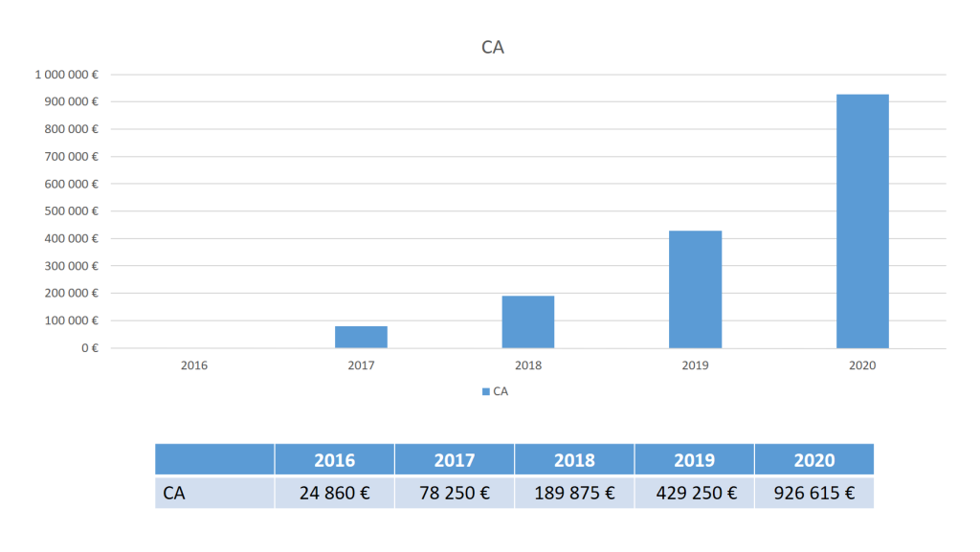Screen dimensions: 980x552
Task: Select the 2019 column header in the table
Action: pyautogui.click(x=695, y=459)
